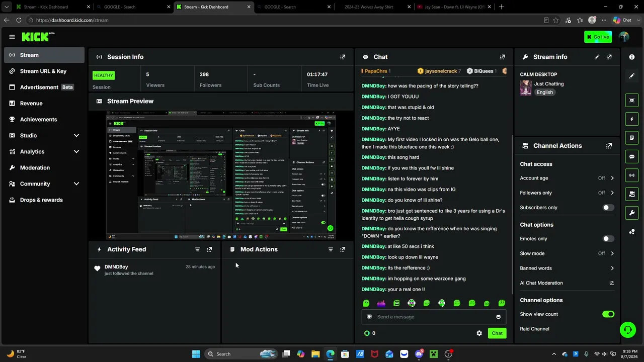This screenshot has height=362, width=644.
Task: Open the Advertisement page
Action: pyautogui.click(x=44, y=87)
